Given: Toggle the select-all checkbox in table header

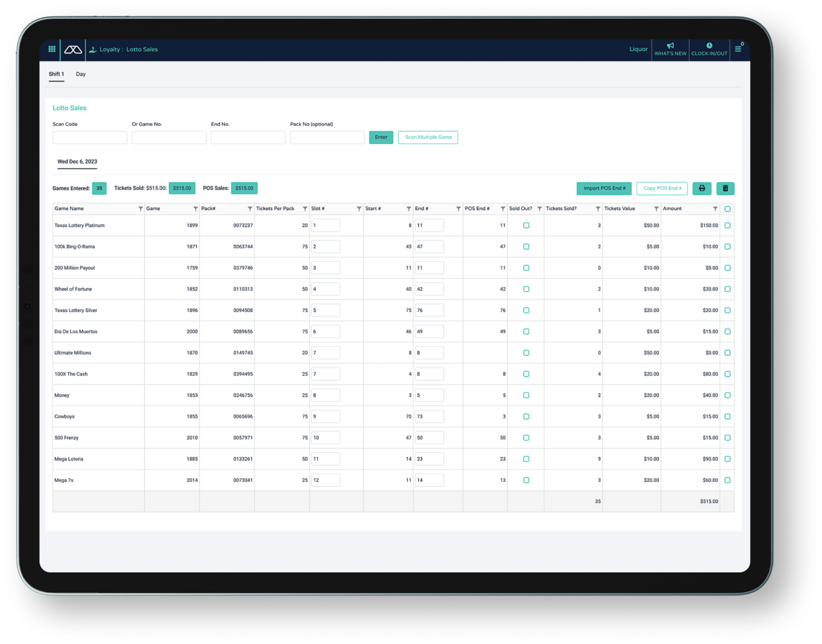Looking at the screenshot, I should point(727,209).
